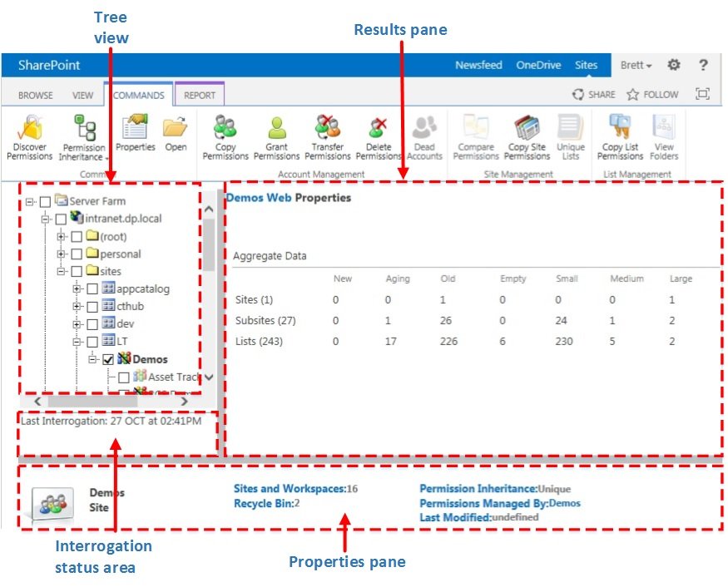Open Sites link
Image resolution: width=728 pixels, height=587 pixels.
click(x=586, y=65)
